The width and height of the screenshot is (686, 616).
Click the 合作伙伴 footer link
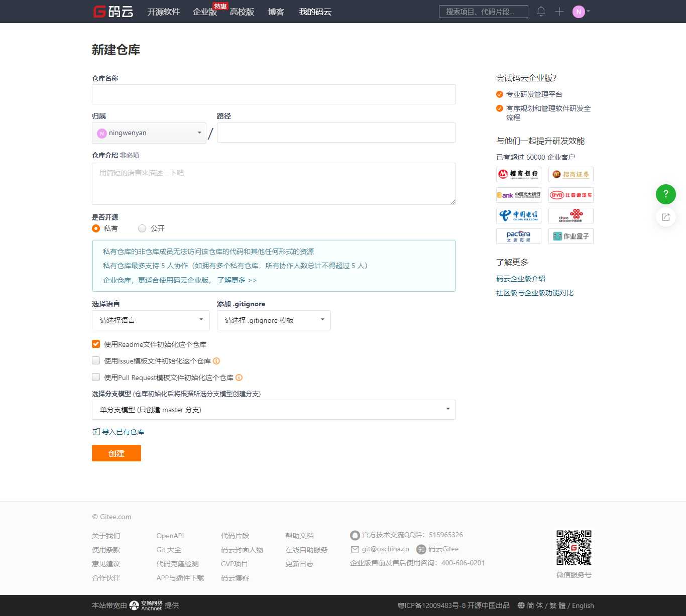pos(106,578)
